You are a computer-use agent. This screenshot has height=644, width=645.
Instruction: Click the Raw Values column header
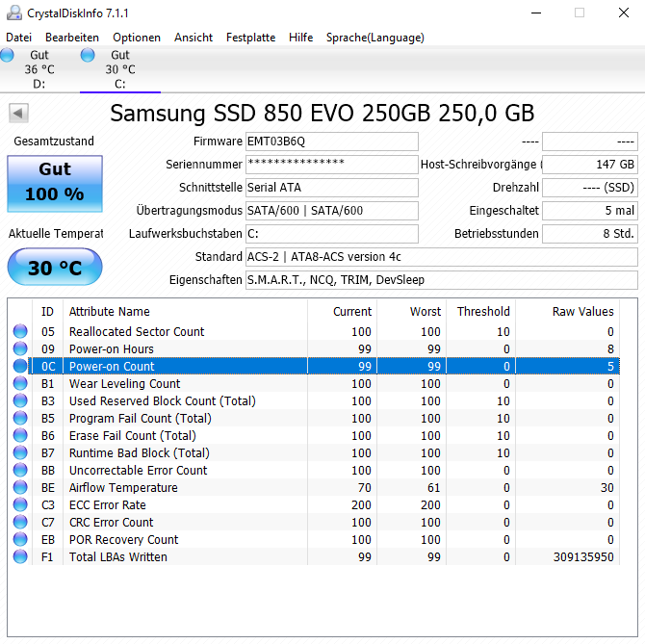[568, 311]
